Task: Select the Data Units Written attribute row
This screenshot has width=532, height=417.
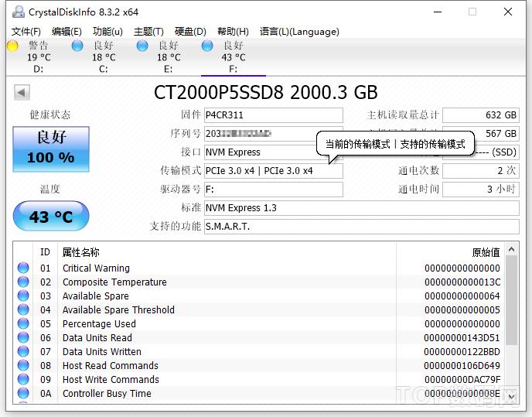Action: 259,351
